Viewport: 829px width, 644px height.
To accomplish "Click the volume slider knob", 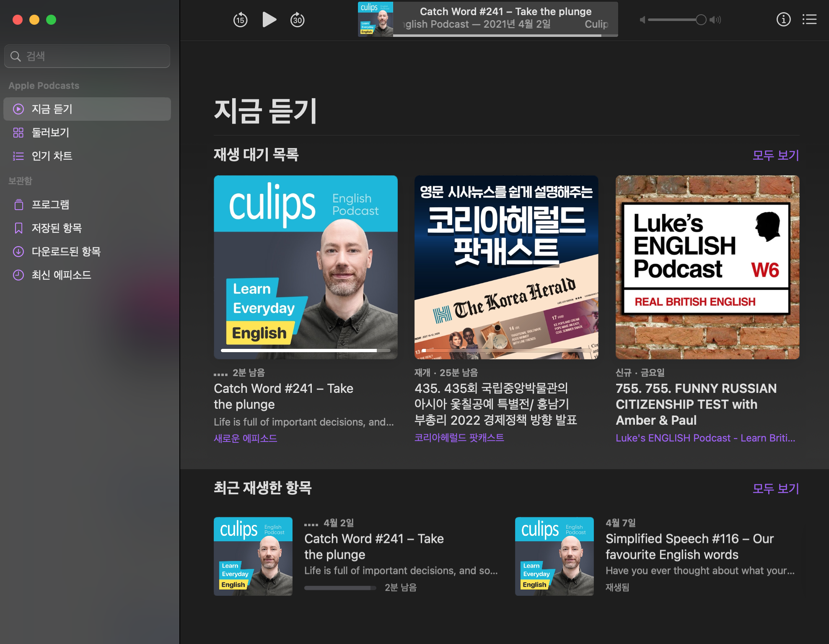I will click(x=701, y=20).
